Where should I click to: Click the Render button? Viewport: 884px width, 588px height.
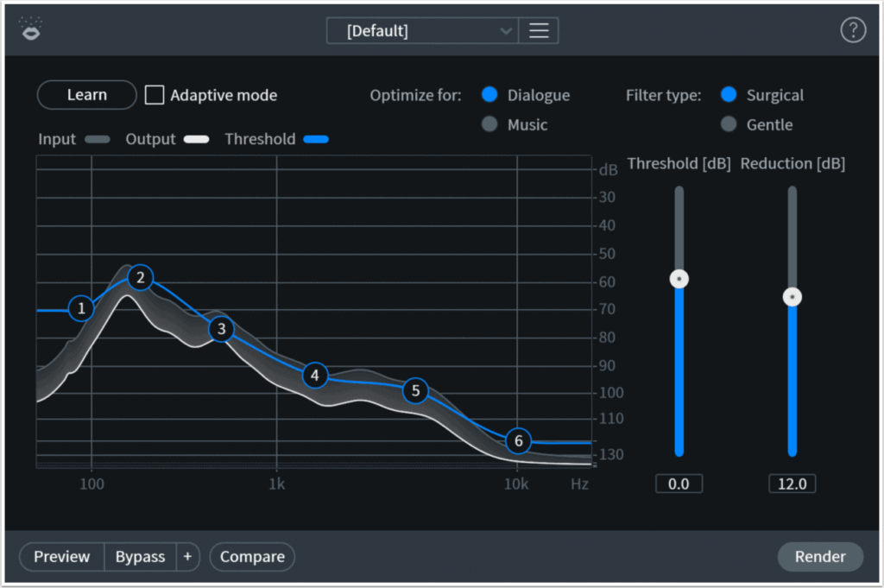coord(819,557)
